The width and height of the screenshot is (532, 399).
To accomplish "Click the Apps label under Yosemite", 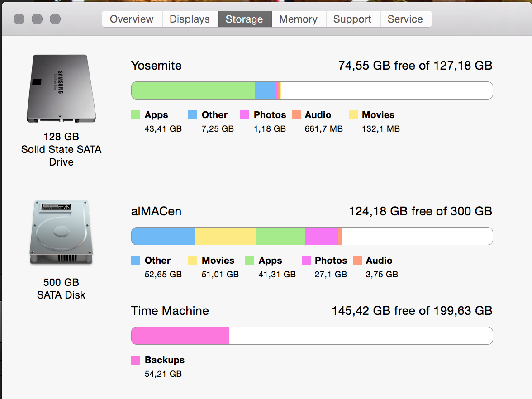I will coord(157,115).
